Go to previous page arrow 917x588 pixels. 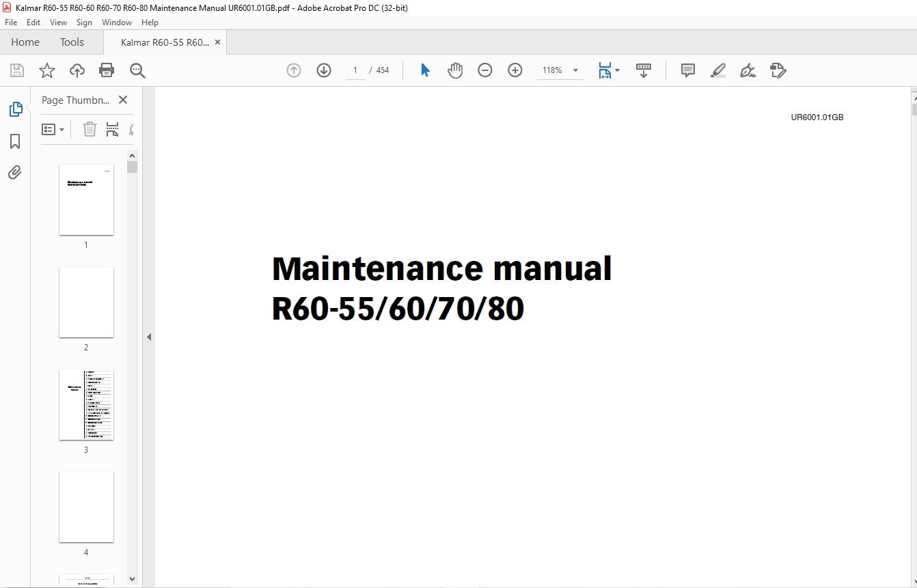pyautogui.click(x=294, y=70)
